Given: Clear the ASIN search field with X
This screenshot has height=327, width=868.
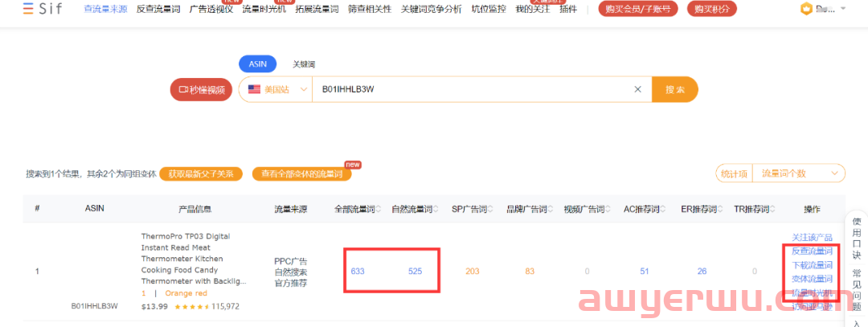Looking at the screenshot, I should coord(637,89).
